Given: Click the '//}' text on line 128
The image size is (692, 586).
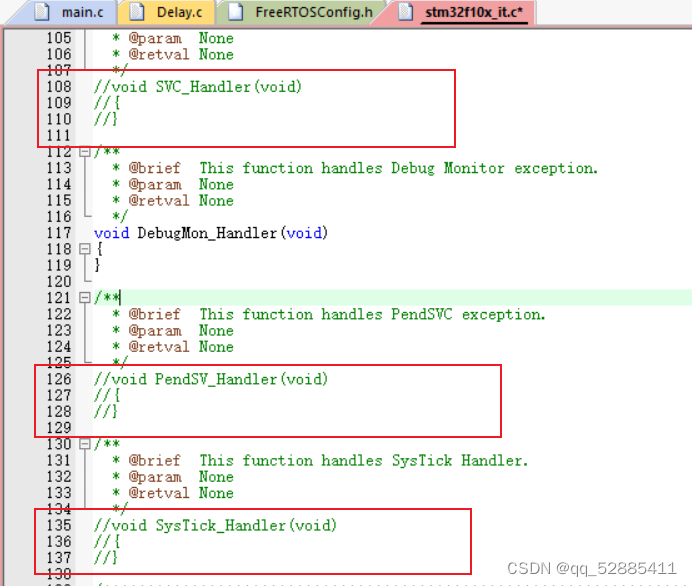Looking at the screenshot, I should 106,412.
